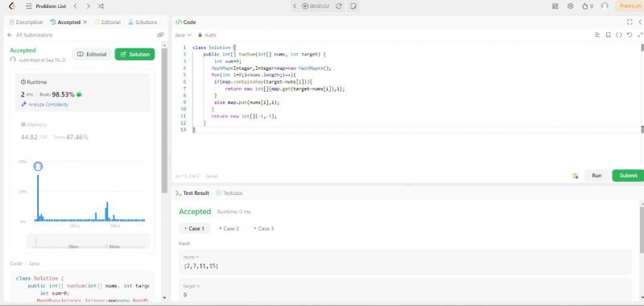Click the editor bookmark icon
644x306 pixels.
[609, 35]
